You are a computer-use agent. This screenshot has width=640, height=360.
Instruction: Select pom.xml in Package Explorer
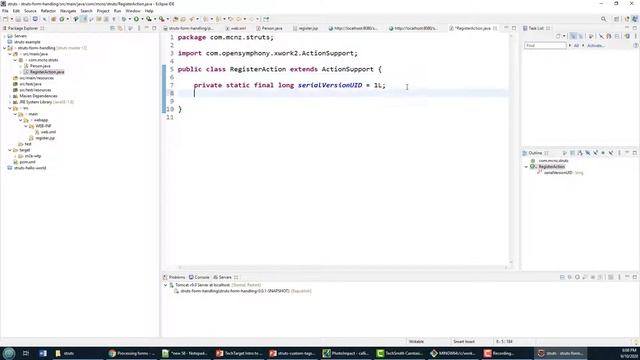[27, 162]
